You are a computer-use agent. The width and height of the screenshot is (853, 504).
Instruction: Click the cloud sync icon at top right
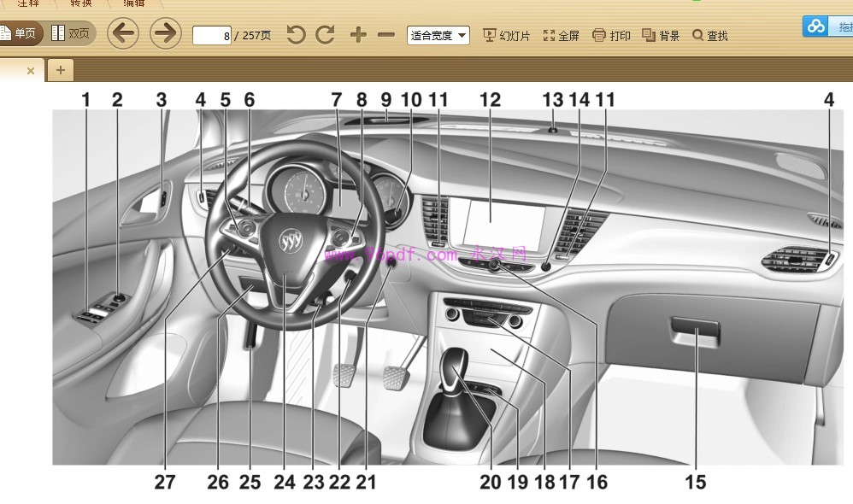click(815, 26)
